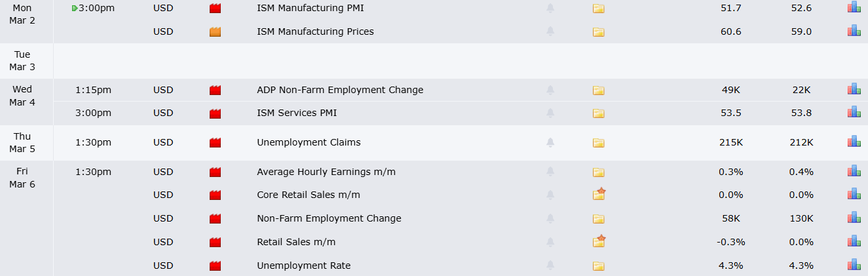
Task: Open Average Hourly Earnings m/m event
Action: (326, 172)
